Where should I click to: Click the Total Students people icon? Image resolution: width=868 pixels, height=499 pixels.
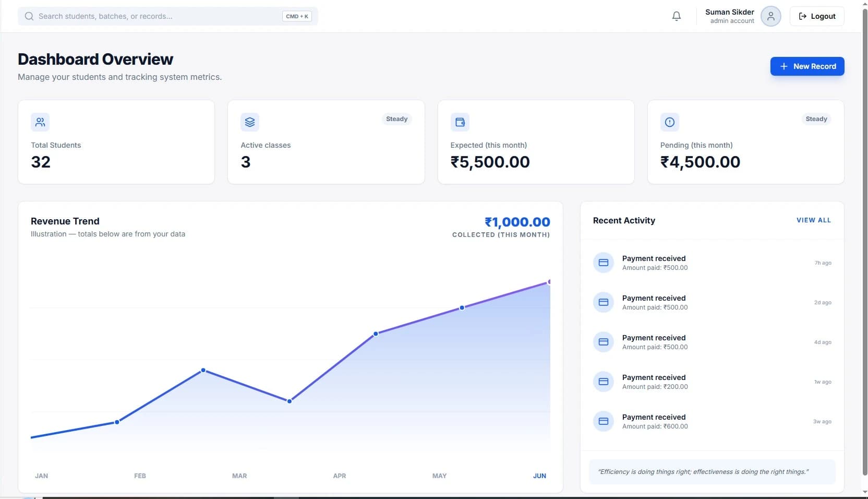(x=40, y=122)
